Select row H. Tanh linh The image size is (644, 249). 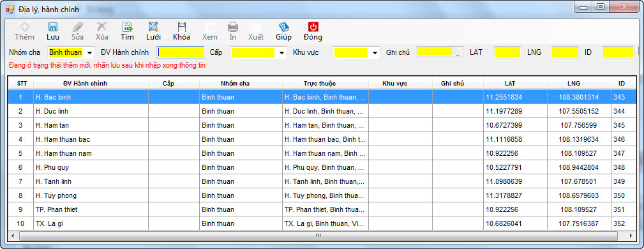pyautogui.click(x=322, y=181)
